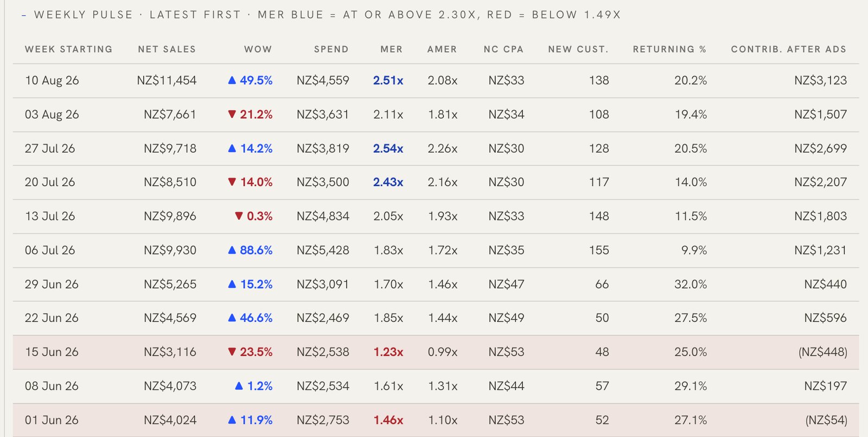The image size is (868, 437).
Task: Click the blue up triangle beside 1.2%
Action: [x=239, y=386]
